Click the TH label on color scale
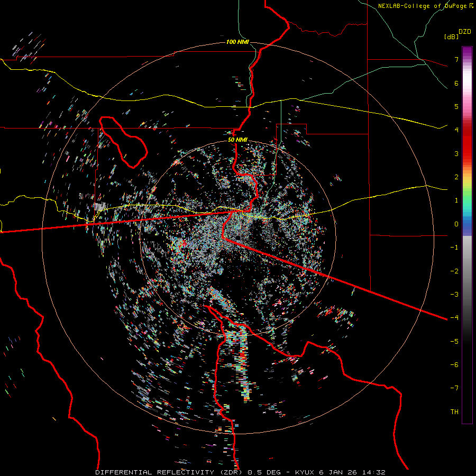The width and height of the screenshot is (476, 476). (454, 411)
